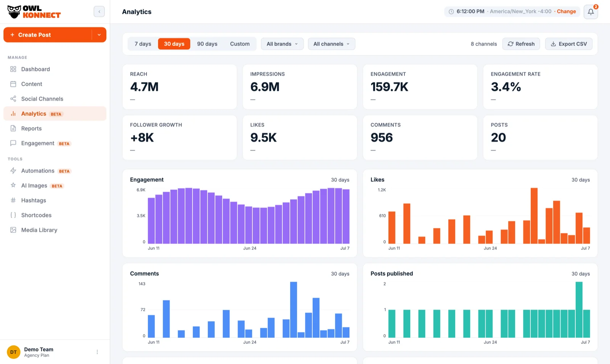Open the Media Library

pyautogui.click(x=55, y=230)
